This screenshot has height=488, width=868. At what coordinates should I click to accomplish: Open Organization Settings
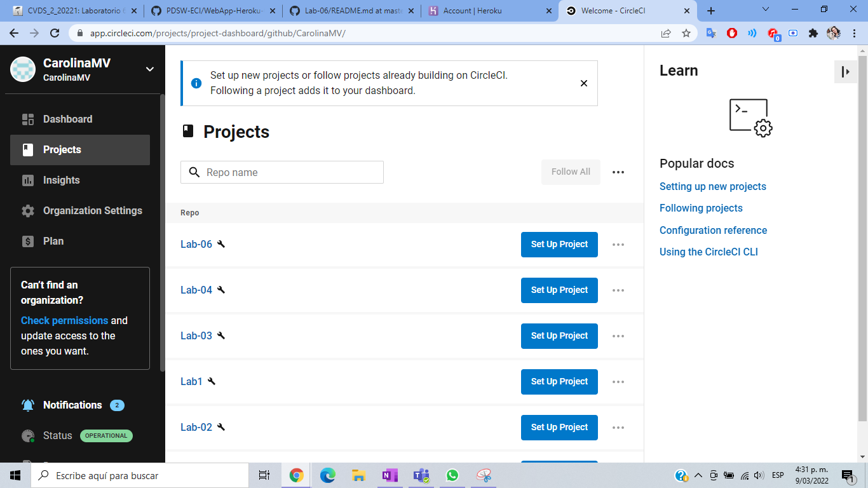click(x=80, y=210)
